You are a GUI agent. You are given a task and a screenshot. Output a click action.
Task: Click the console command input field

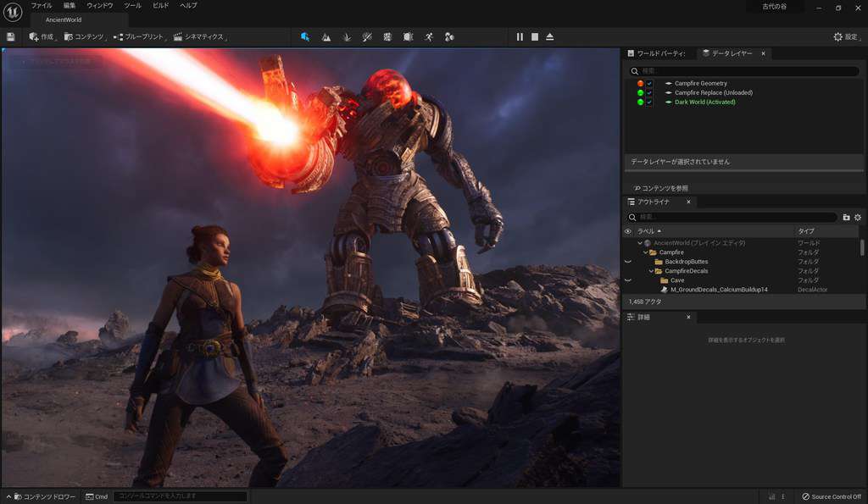click(x=181, y=496)
